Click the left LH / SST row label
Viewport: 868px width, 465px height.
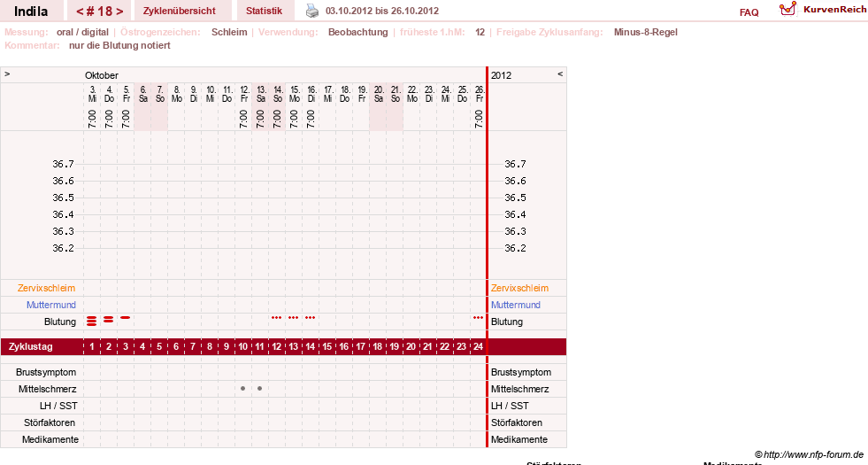(58, 406)
